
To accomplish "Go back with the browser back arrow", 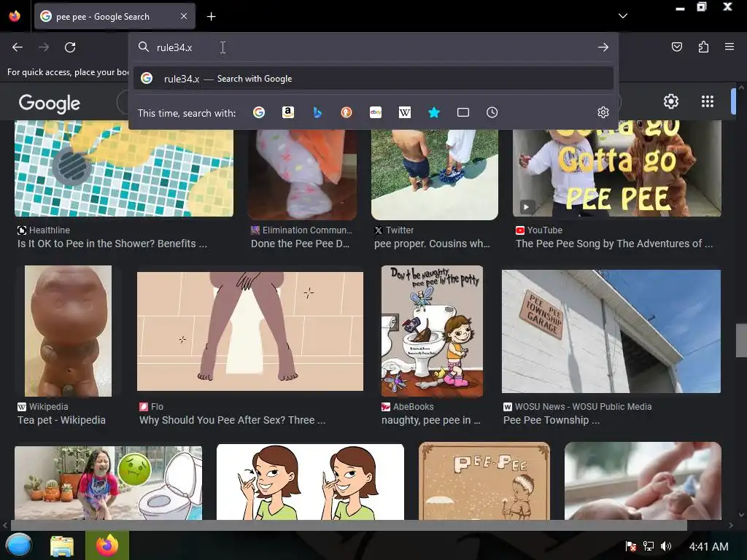I will point(18,47).
